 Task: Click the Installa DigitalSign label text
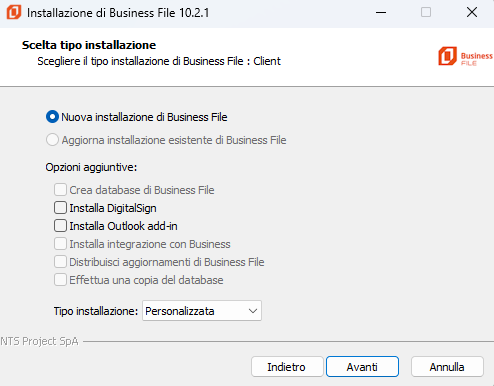click(113, 208)
